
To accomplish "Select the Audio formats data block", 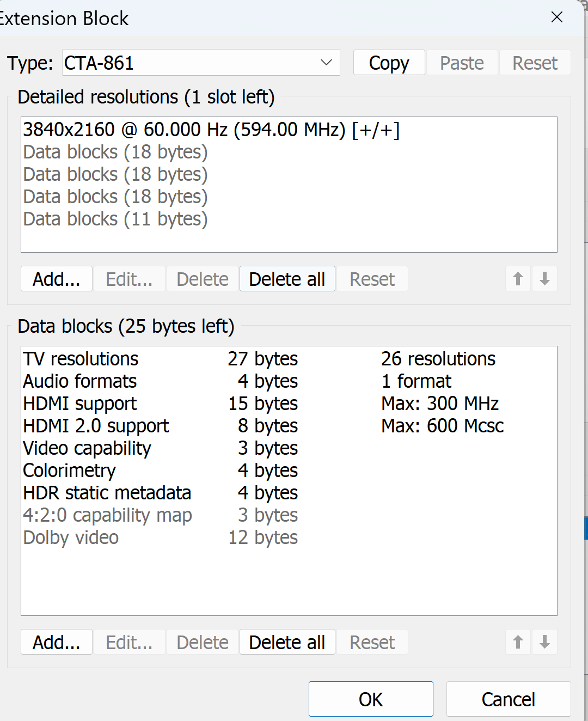I will 80,381.
